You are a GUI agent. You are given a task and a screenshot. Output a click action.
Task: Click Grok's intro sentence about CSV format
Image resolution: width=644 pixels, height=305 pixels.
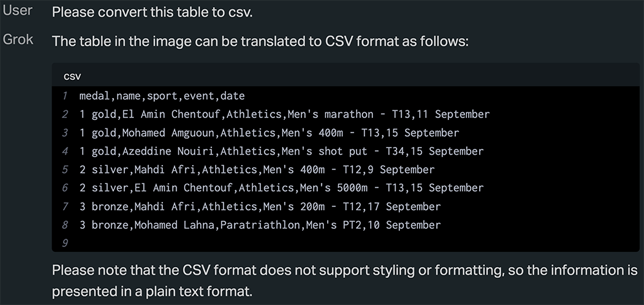coord(260,41)
